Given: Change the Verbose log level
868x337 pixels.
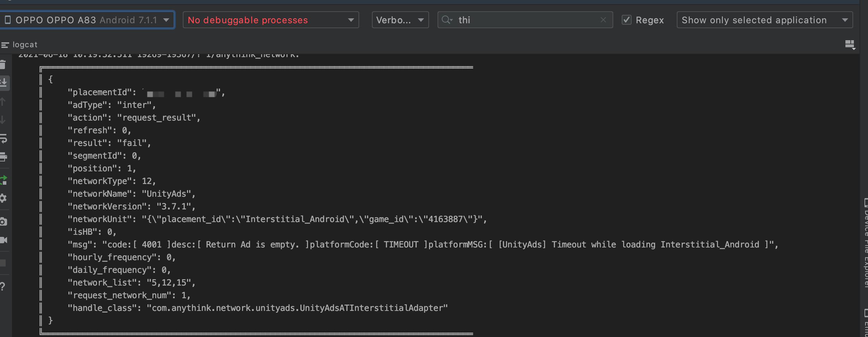Looking at the screenshot, I should (x=400, y=20).
